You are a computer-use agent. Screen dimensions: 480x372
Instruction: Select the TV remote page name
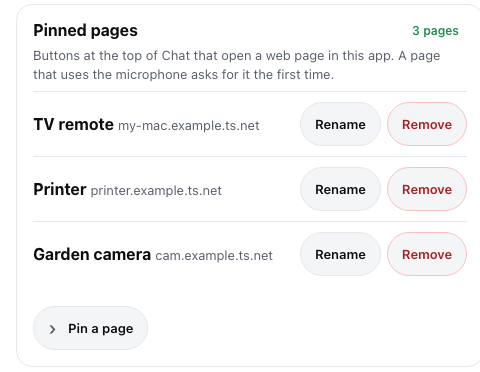(73, 124)
